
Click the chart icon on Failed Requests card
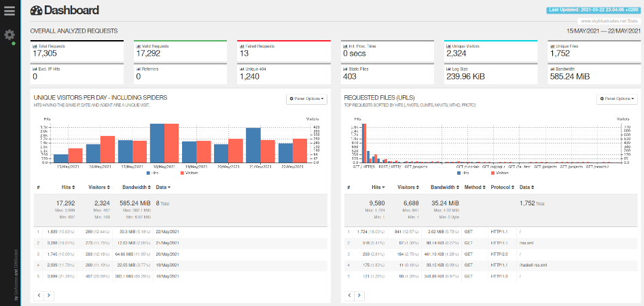[242, 46]
